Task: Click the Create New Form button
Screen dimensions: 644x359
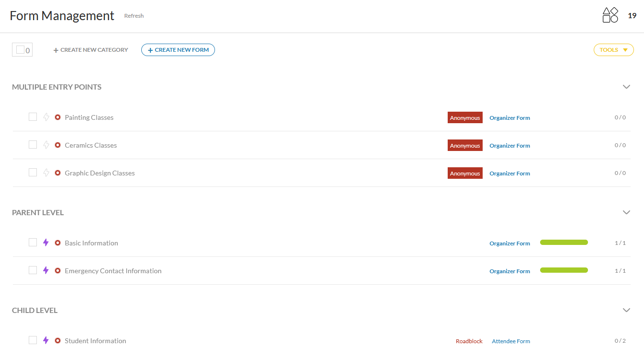Action: click(x=178, y=50)
